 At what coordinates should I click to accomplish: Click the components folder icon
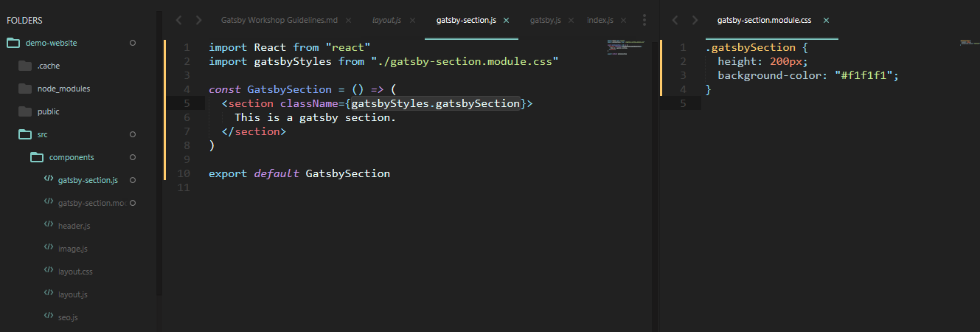(36, 157)
